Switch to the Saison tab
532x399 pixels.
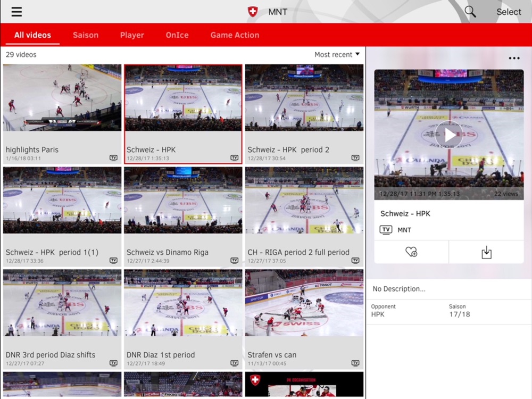tap(86, 35)
